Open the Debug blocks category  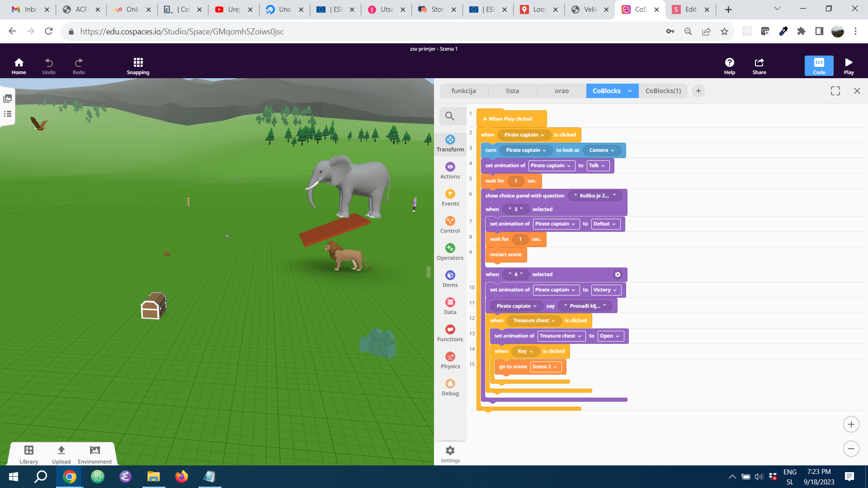[450, 388]
